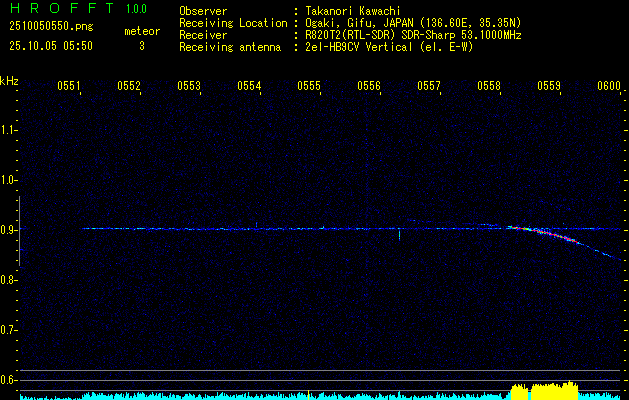This screenshot has height=400, width=629.
Task: Click the 0553 time axis marker
Action: coord(189,86)
